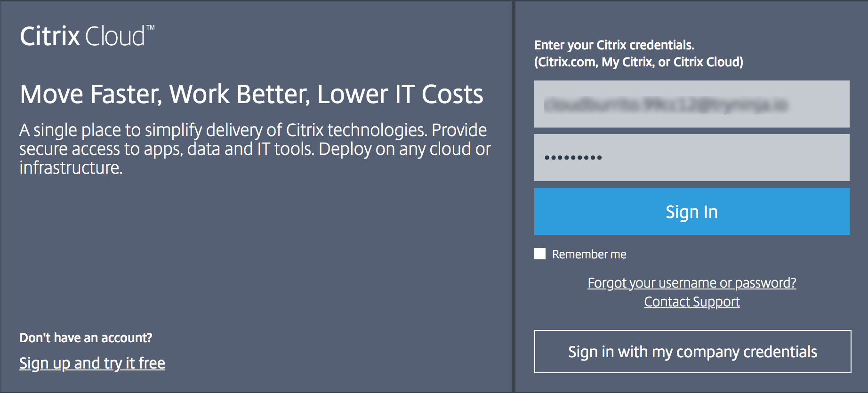Click the Remember me label text

tap(589, 254)
